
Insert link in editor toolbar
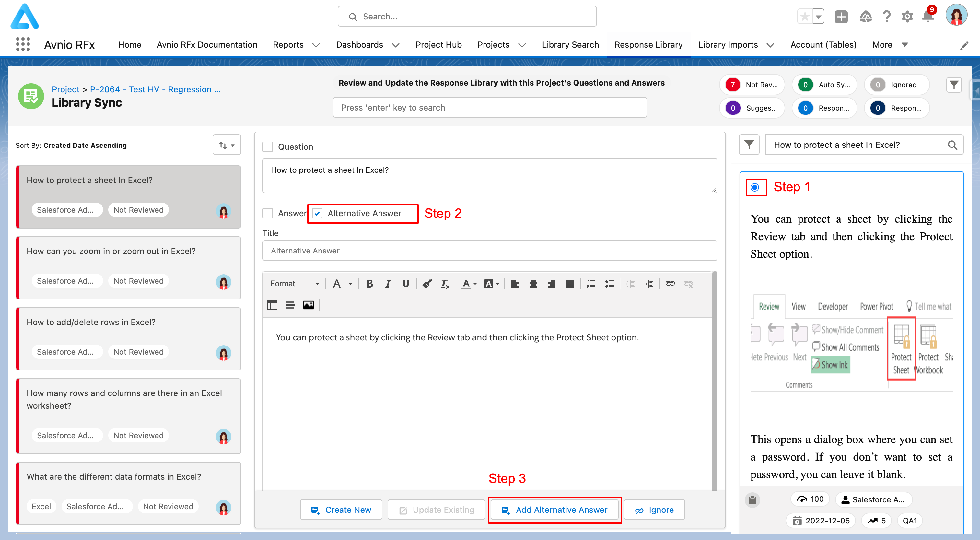[x=670, y=284]
